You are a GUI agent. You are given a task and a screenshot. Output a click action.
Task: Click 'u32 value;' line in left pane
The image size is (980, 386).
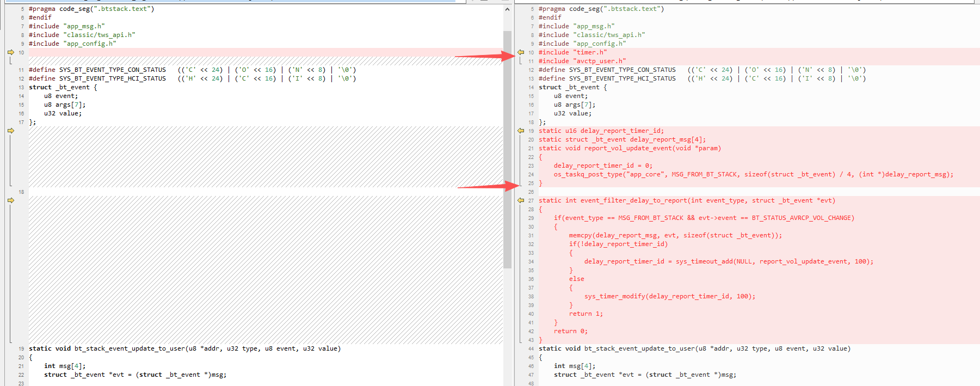63,113
